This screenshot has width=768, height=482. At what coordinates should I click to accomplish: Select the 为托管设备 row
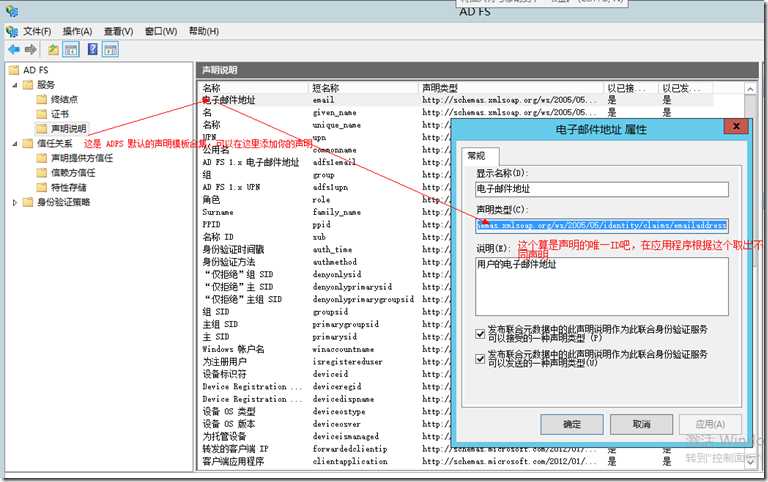pyautogui.click(x=325, y=436)
